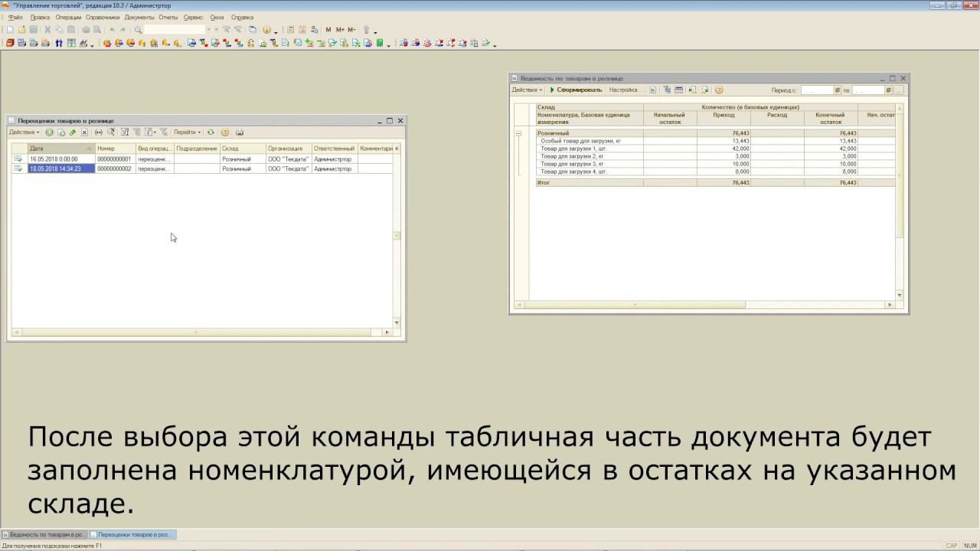The image size is (980, 551).
Task: Click the main toolbar info help icon
Action: pos(266,30)
